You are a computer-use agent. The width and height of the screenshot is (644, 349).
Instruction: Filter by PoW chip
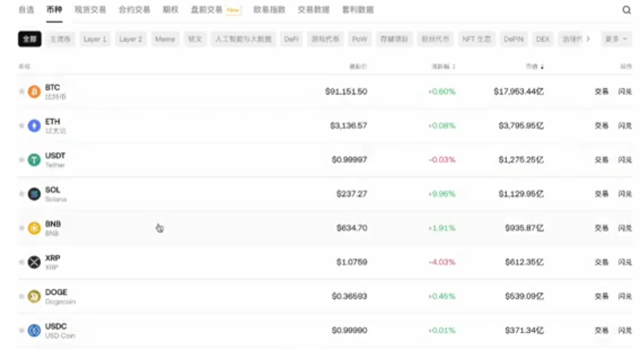[x=359, y=39]
